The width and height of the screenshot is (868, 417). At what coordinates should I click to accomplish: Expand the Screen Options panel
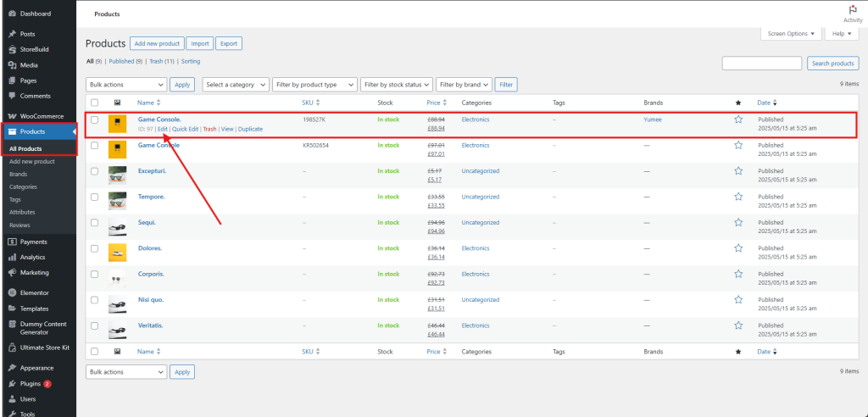coord(791,34)
